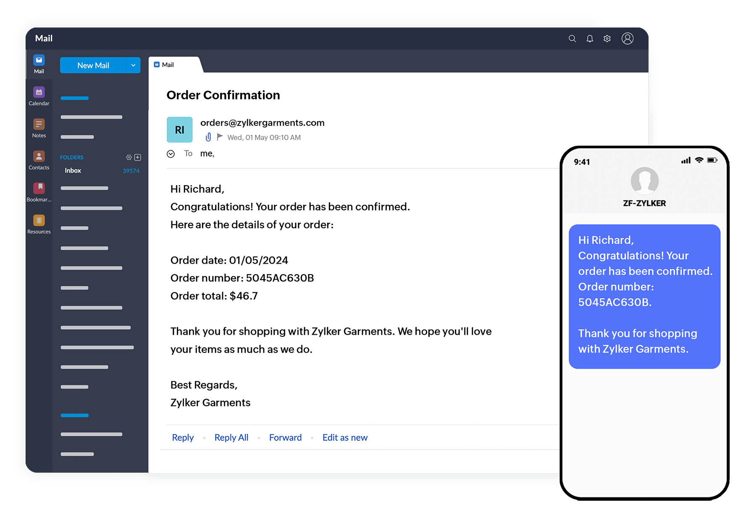The height and width of the screenshot is (532, 756).
Task: Reply to the Order Confirmation email
Action: click(182, 437)
